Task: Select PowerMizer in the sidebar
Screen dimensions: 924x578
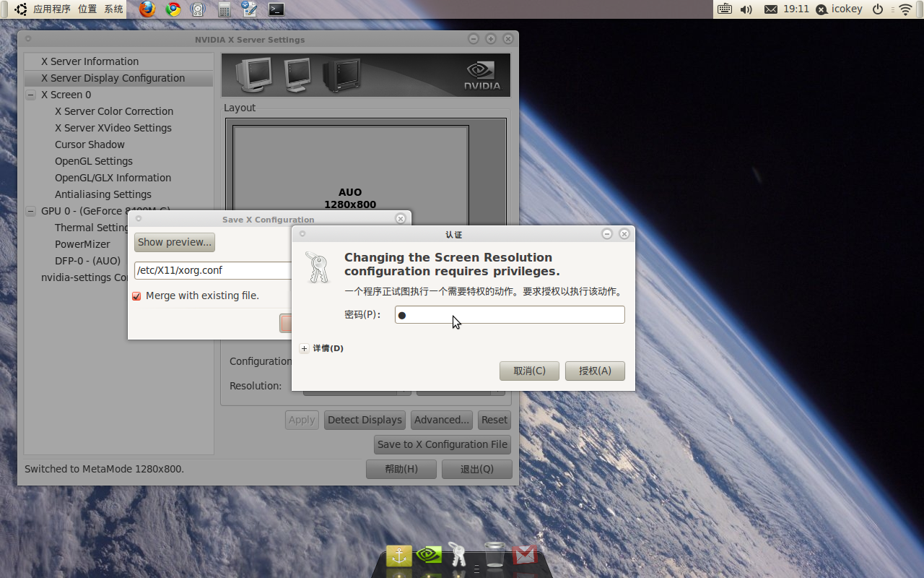Action: [82, 244]
